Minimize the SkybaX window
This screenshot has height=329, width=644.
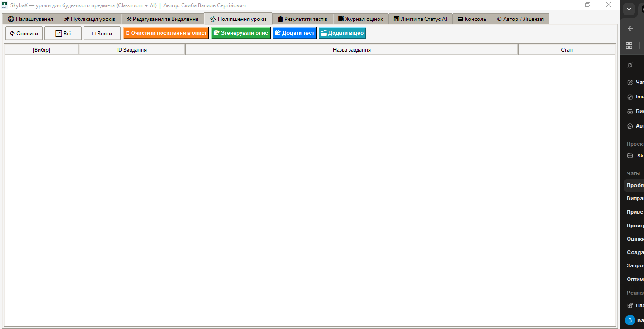pyautogui.click(x=567, y=5)
